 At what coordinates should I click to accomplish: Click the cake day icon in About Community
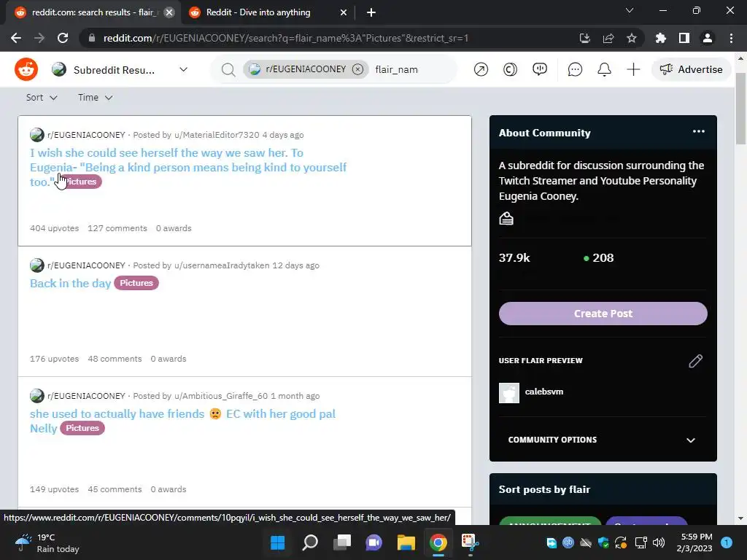[x=506, y=219]
